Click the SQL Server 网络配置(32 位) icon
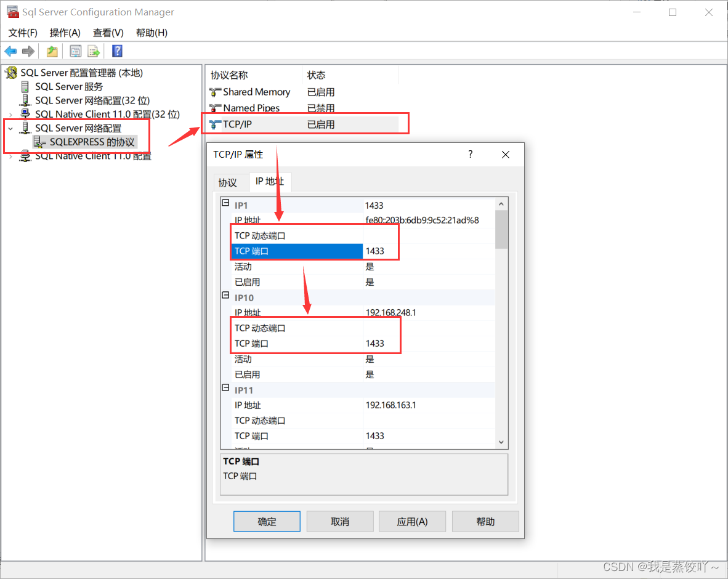The image size is (728, 579). click(x=25, y=100)
